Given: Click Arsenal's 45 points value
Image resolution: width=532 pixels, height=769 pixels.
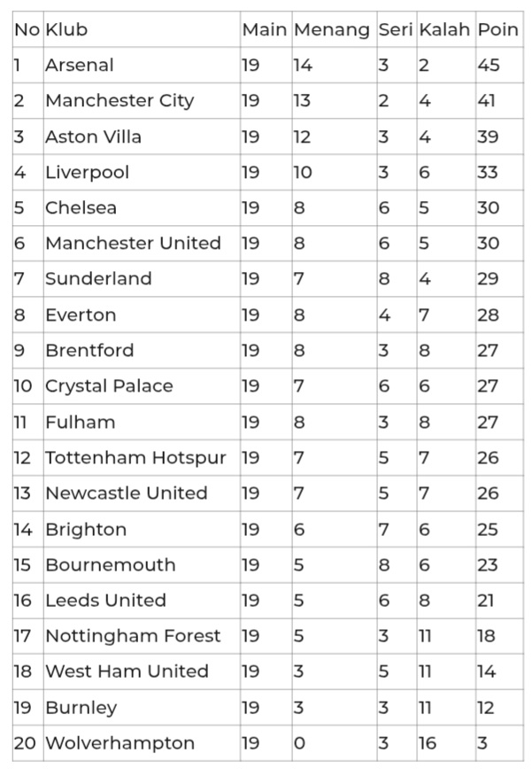Looking at the screenshot, I should point(489,66).
